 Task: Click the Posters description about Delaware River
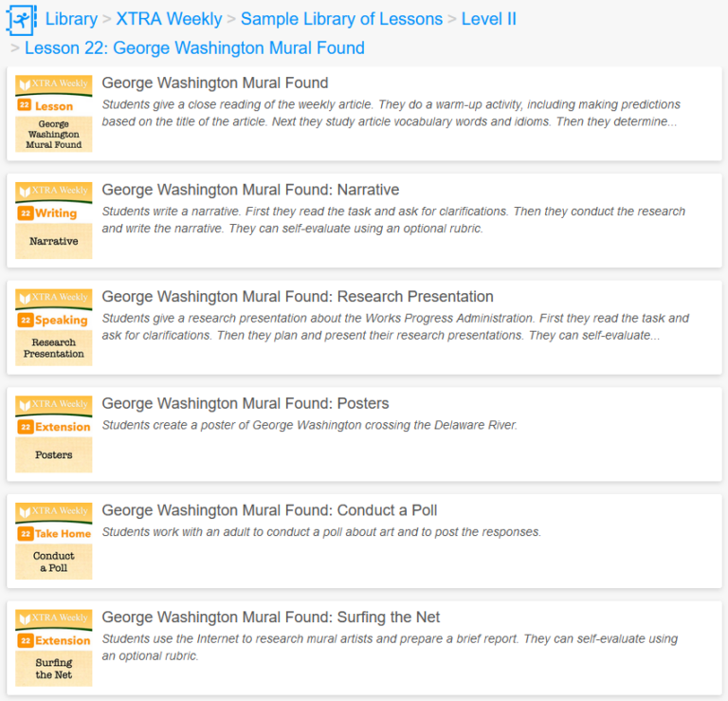click(310, 425)
